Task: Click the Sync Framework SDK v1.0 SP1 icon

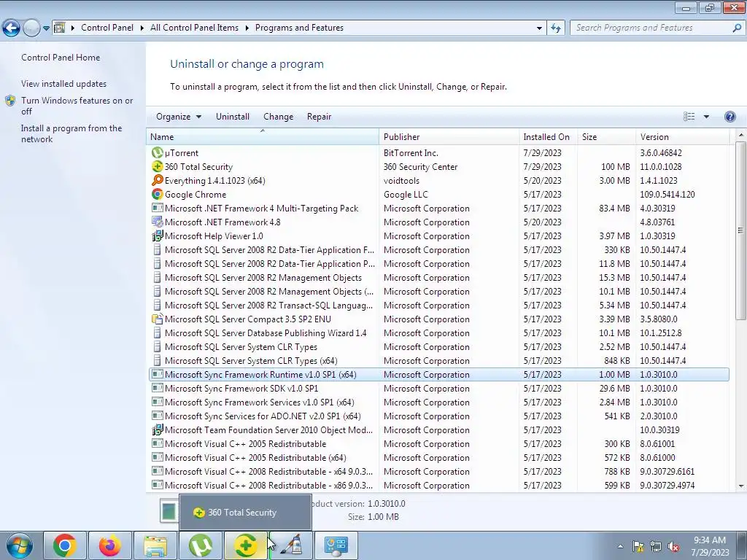Action: pos(158,389)
